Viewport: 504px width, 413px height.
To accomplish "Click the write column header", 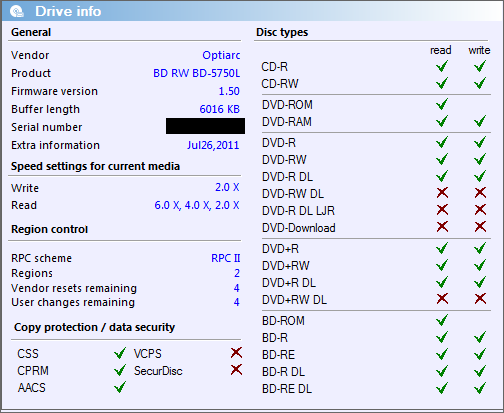I will pos(479,50).
